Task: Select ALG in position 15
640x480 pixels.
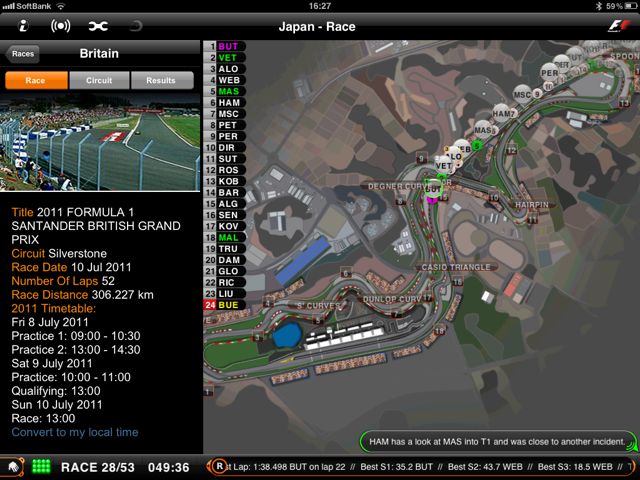Action: coord(225,204)
